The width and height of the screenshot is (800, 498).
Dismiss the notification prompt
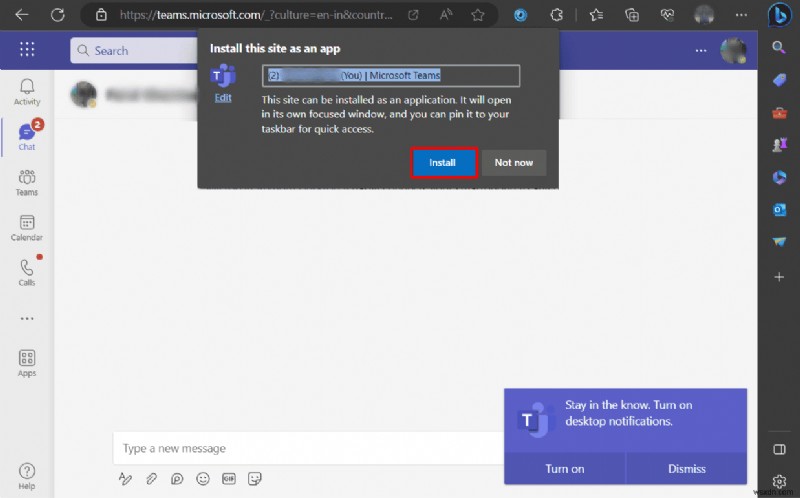(x=687, y=468)
